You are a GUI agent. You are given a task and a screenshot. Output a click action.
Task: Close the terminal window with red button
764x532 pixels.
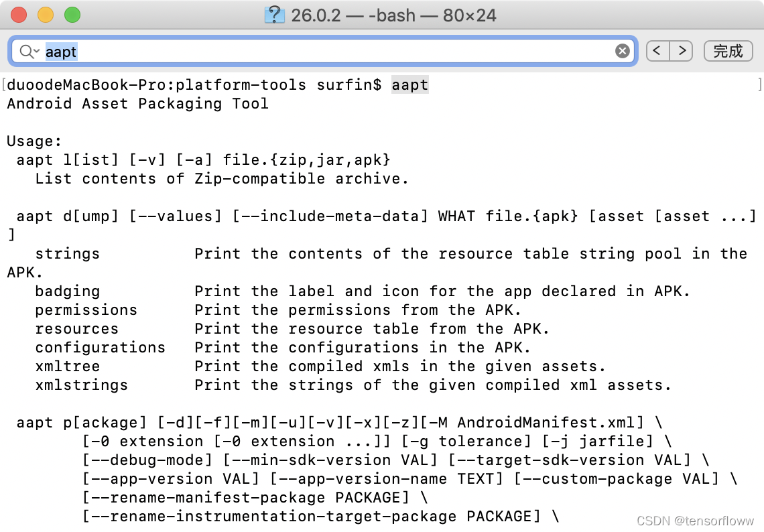(x=19, y=15)
